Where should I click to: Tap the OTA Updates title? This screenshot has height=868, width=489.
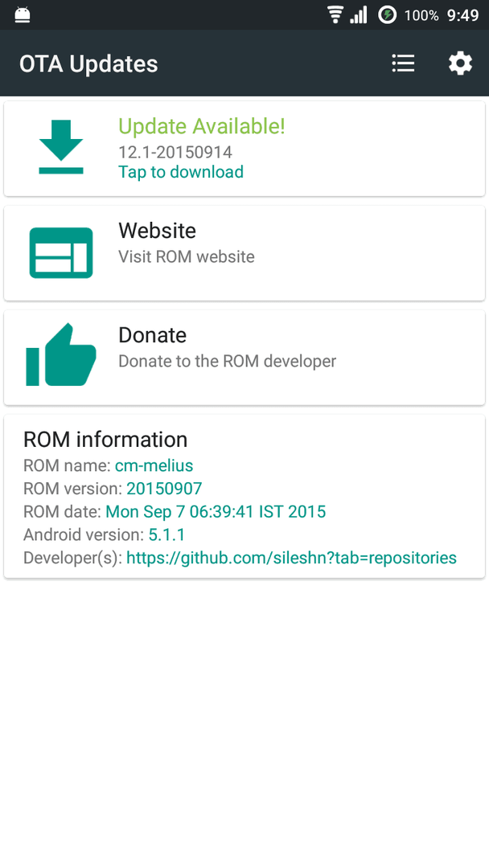click(88, 64)
